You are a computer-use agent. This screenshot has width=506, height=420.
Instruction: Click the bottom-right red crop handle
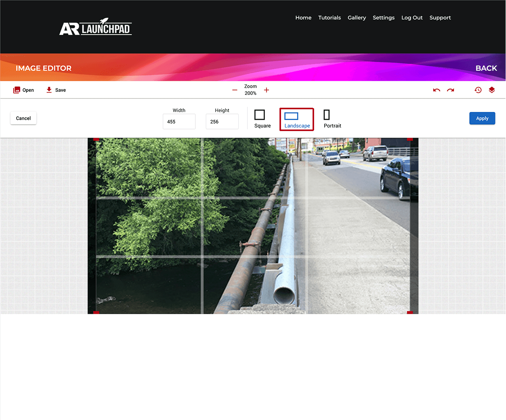point(410,312)
